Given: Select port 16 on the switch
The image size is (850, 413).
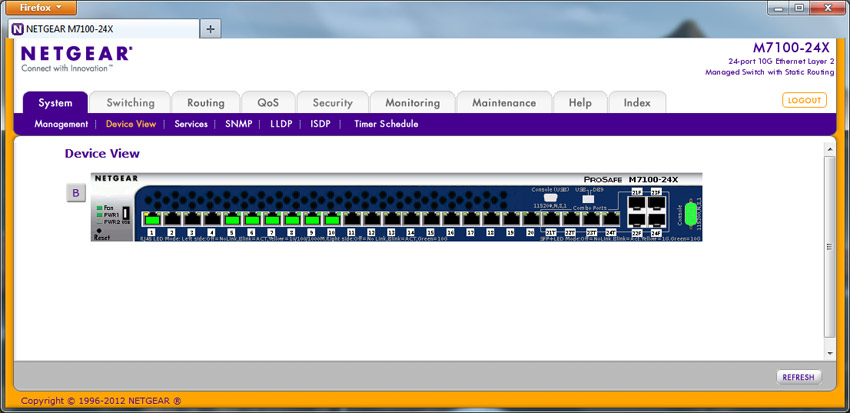Looking at the screenshot, I should (452, 219).
